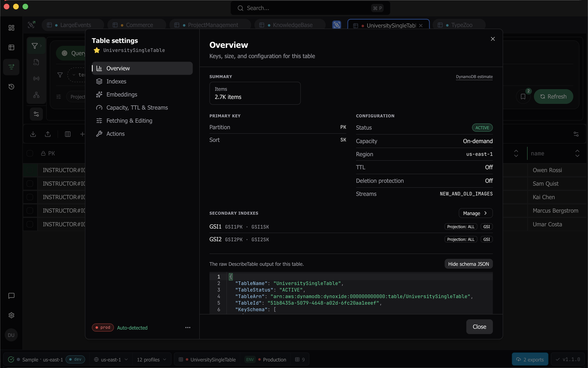The height and width of the screenshot is (368, 588).
Task: Click the Production ENV indicator in status bar
Action: [266, 359]
